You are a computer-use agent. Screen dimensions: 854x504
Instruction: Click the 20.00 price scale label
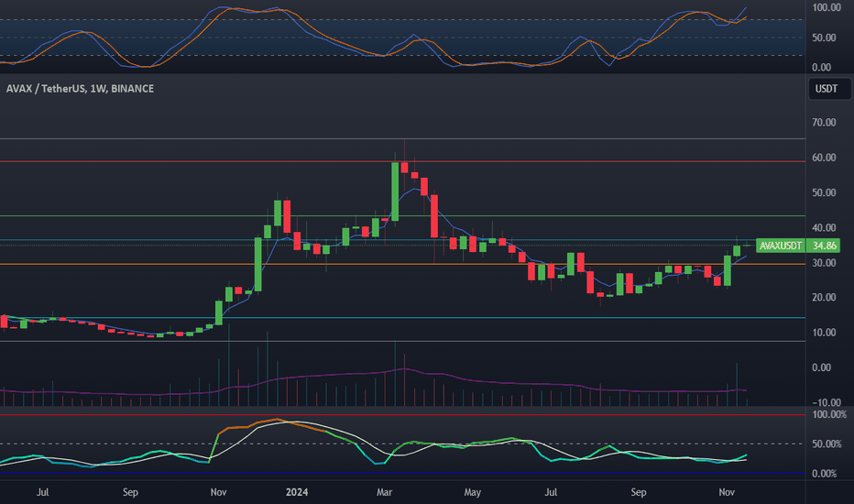point(824,298)
